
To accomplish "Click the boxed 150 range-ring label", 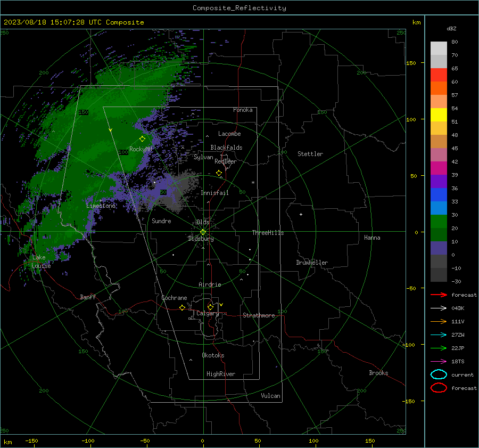I will [83, 112].
